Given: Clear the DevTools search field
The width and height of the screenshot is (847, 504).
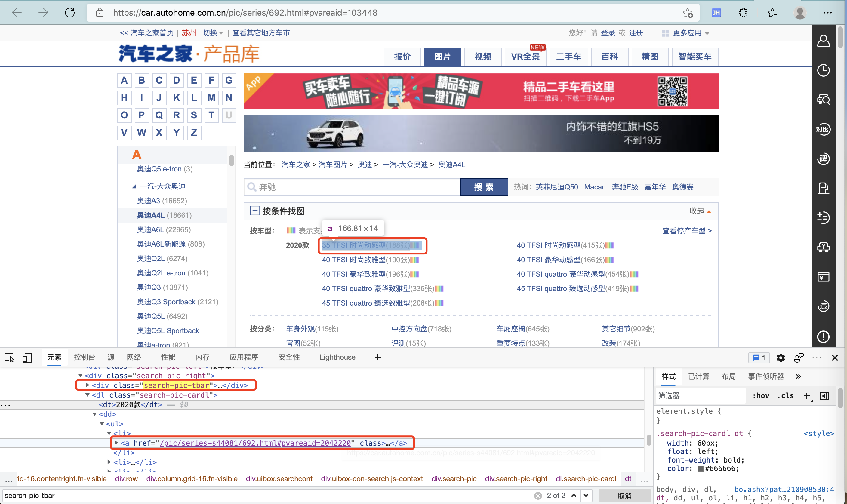Looking at the screenshot, I should tap(537, 496).
